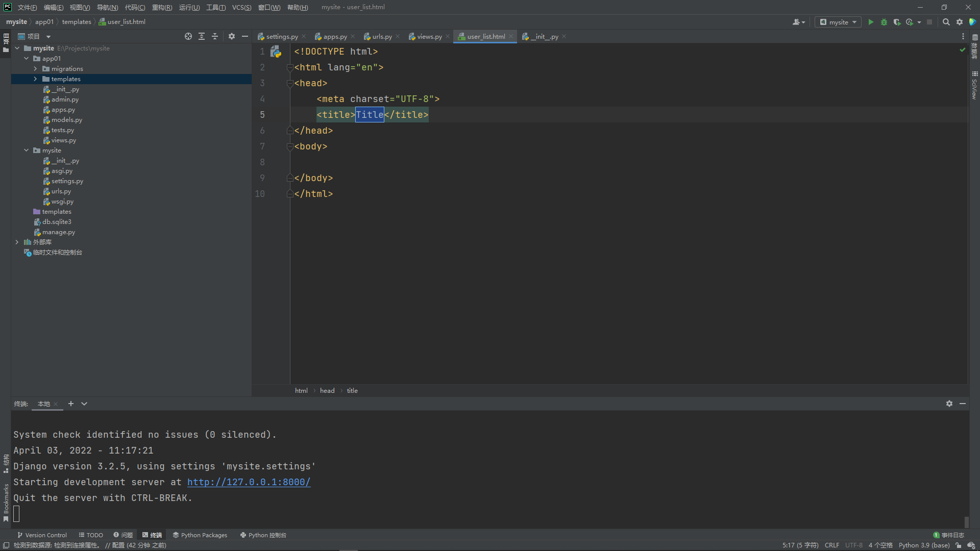This screenshot has height=551, width=980.
Task: Open the run options dropdown arrow
Action: [x=919, y=22]
